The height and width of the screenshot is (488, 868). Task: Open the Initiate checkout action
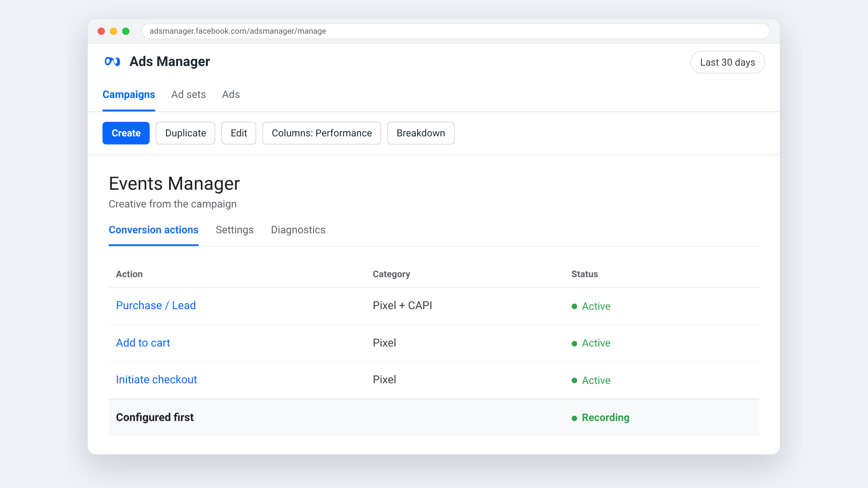coord(157,380)
